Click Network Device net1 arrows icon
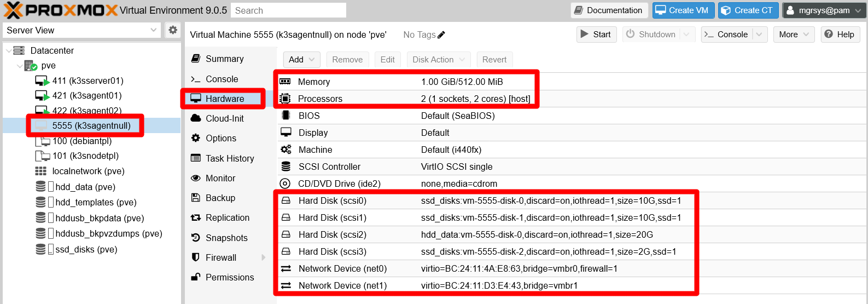 pyautogui.click(x=286, y=285)
